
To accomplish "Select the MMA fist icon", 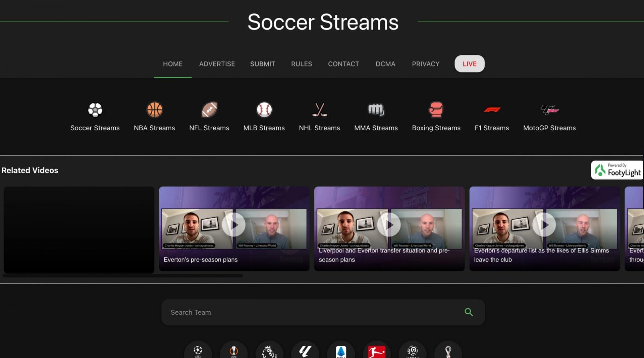I will (376, 109).
